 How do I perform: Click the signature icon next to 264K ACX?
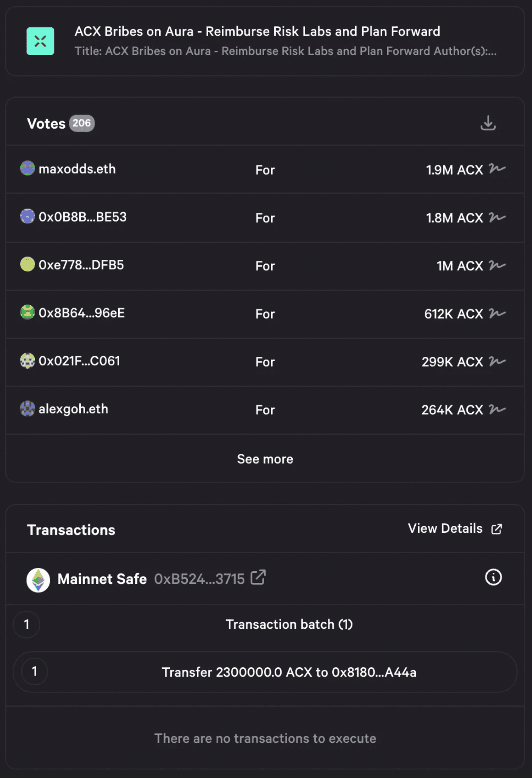[497, 409]
